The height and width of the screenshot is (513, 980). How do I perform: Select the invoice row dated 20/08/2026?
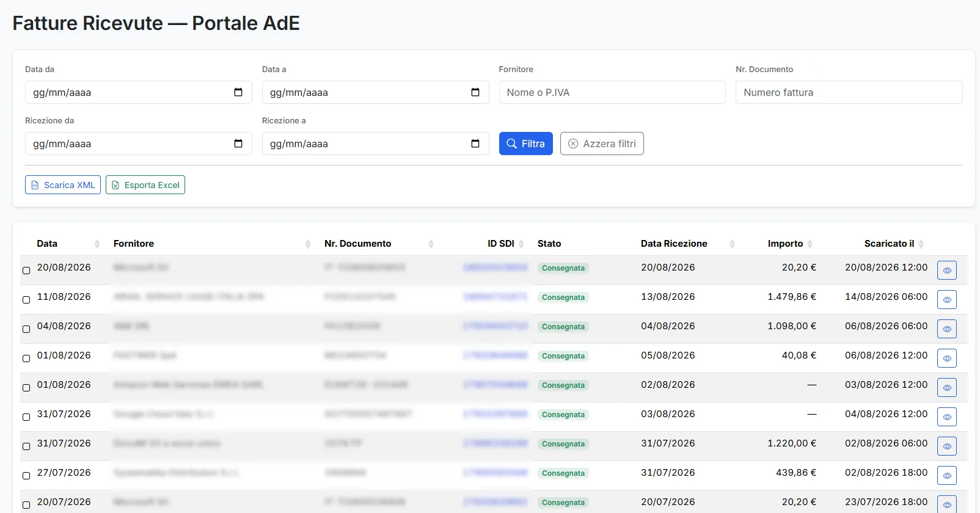(26, 271)
